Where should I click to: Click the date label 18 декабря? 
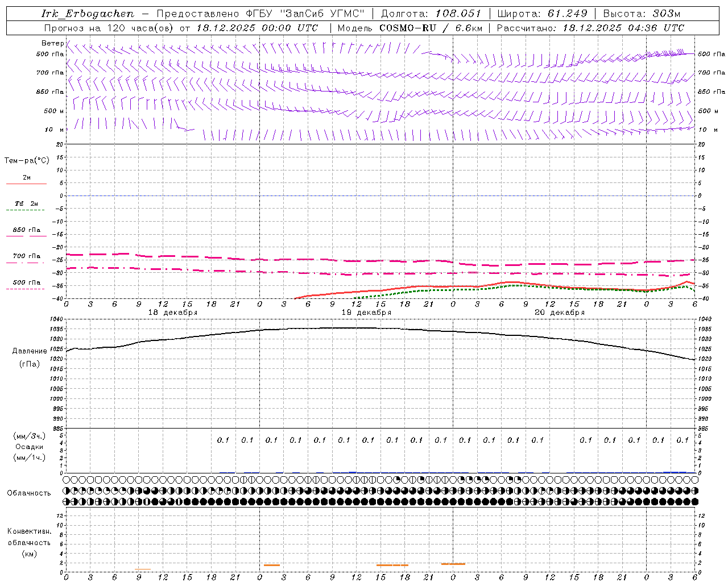(x=173, y=313)
